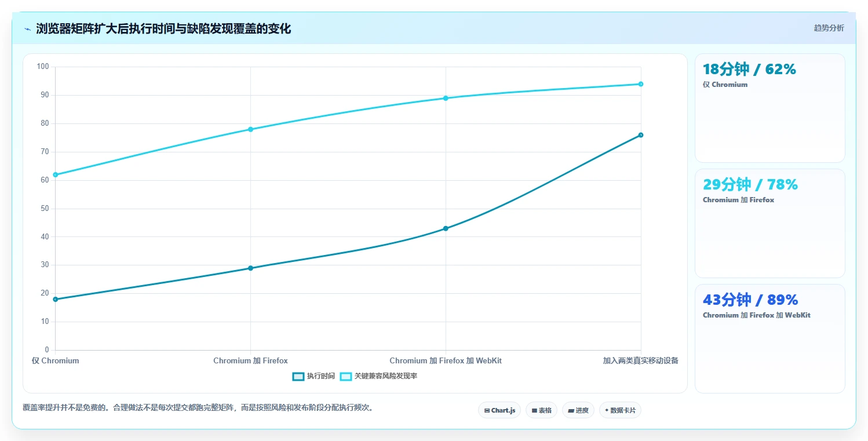Click the 表格 chip icon

(534, 410)
